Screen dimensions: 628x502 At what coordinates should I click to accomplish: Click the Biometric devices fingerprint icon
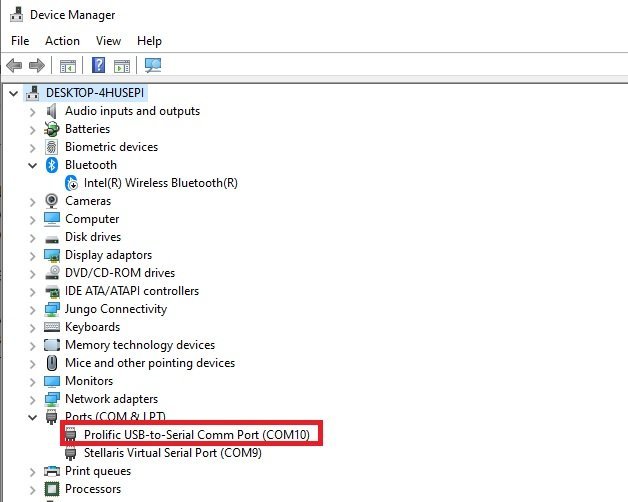51,147
